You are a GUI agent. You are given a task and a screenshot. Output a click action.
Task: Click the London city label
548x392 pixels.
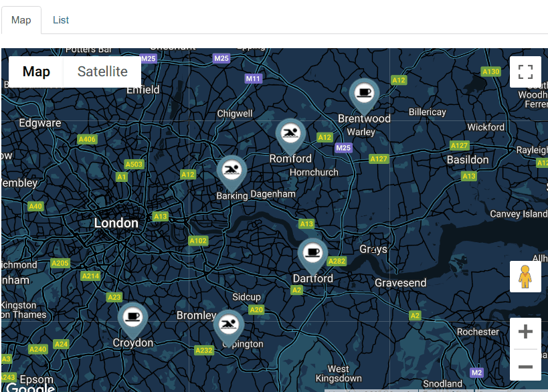116,223
